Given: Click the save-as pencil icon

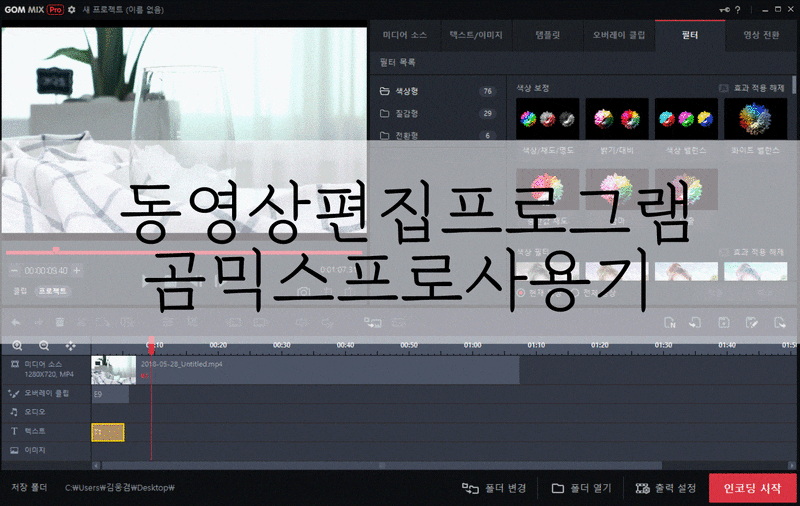Looking at the screenshot, I should (752, 322).
